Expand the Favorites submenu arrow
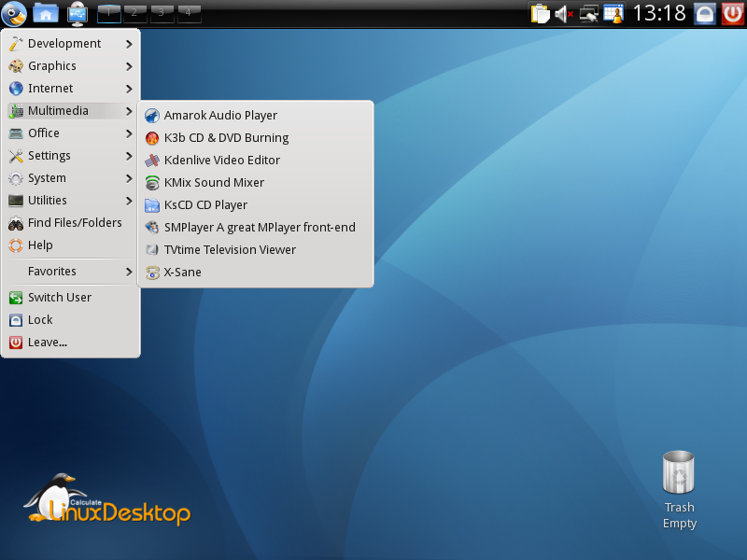Screen dimensions: 747x560 pyautogui.click(x=129, y=272)
